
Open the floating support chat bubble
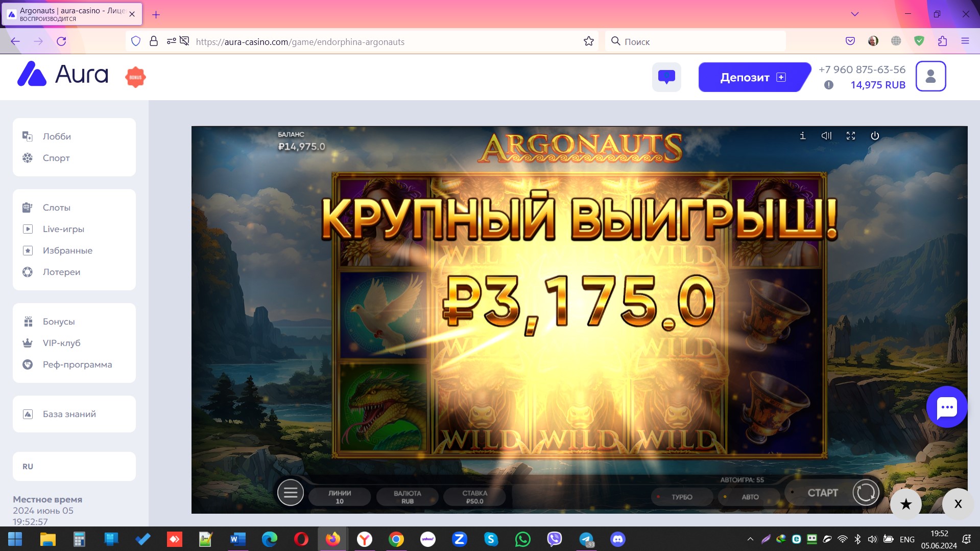point(947,407)
